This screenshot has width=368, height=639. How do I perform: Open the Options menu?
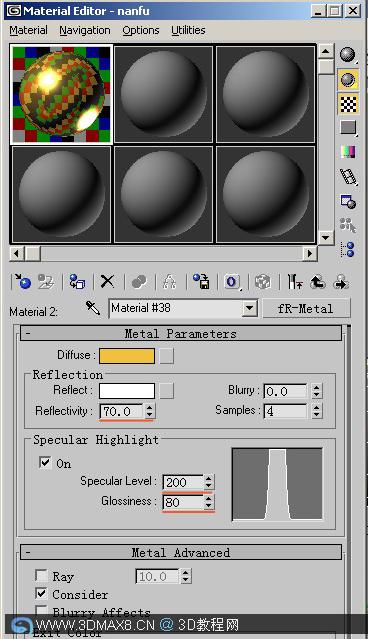coord(141,31)
